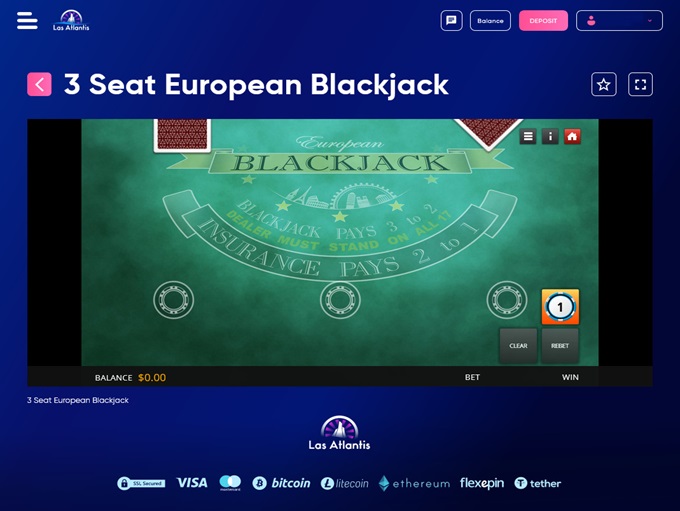Click the dropdown arrow in account box
Image resolution: width=680 pixels, height=511 pixels.
tap(650, 20)
